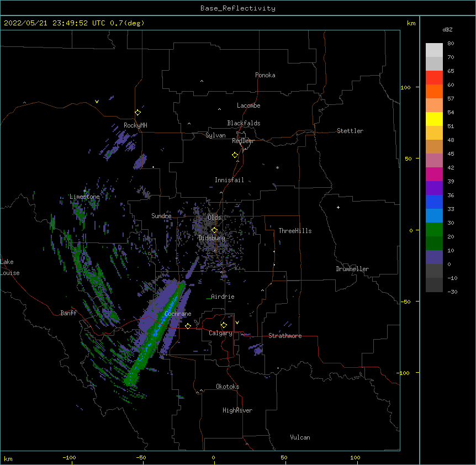Click the Lake Louise label

point(10,267)
